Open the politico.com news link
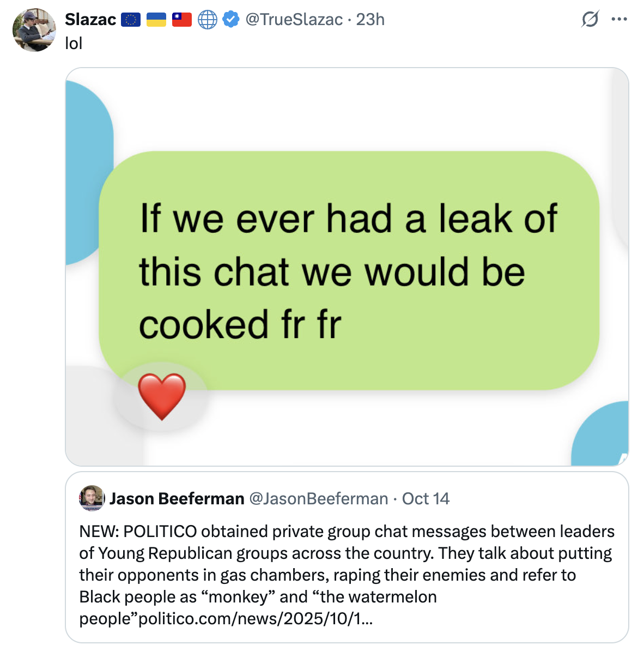Screen dimensions: 644x651 (x=256, y=619)
